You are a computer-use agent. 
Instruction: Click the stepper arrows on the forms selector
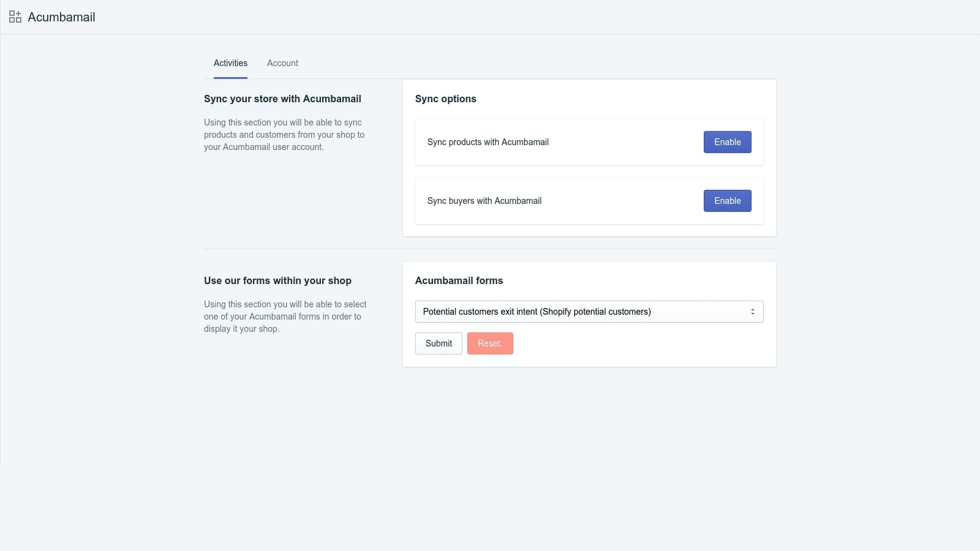pyautogui.click(x=753, y=311)
